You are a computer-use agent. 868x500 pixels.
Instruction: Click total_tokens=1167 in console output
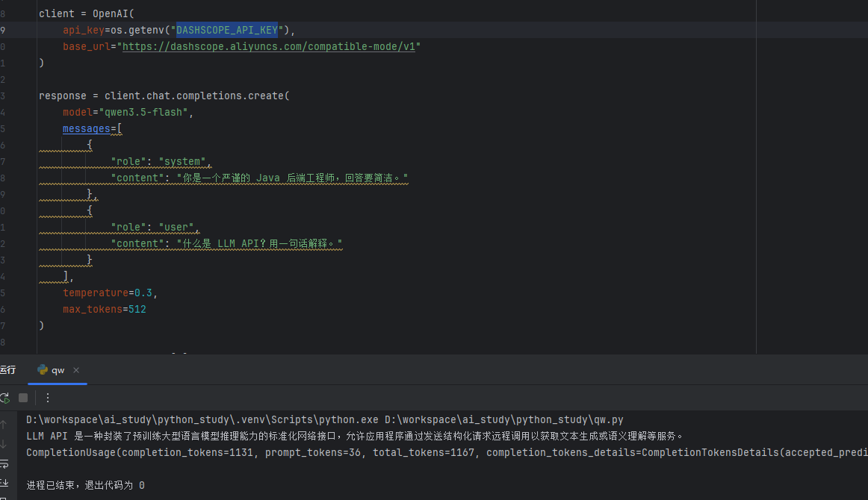424,452
